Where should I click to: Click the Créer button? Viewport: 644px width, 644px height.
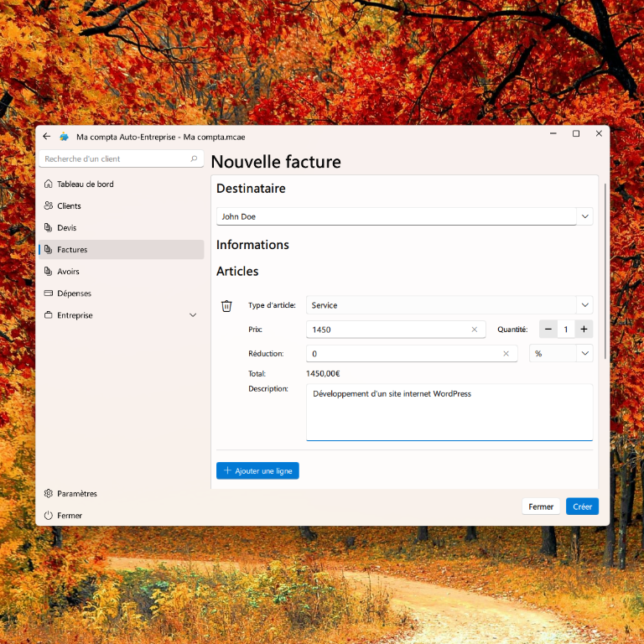pyautogui.click(x=582, y=506)
